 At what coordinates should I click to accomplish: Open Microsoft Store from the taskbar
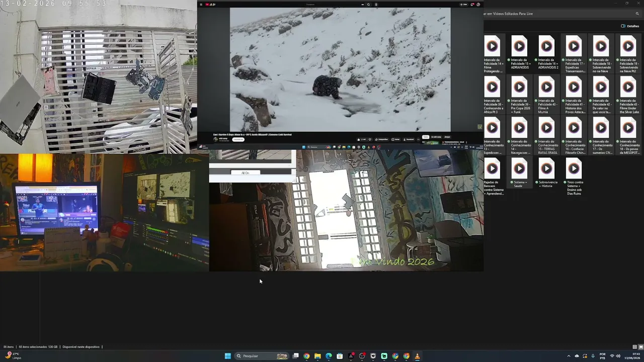coord(340,356)
